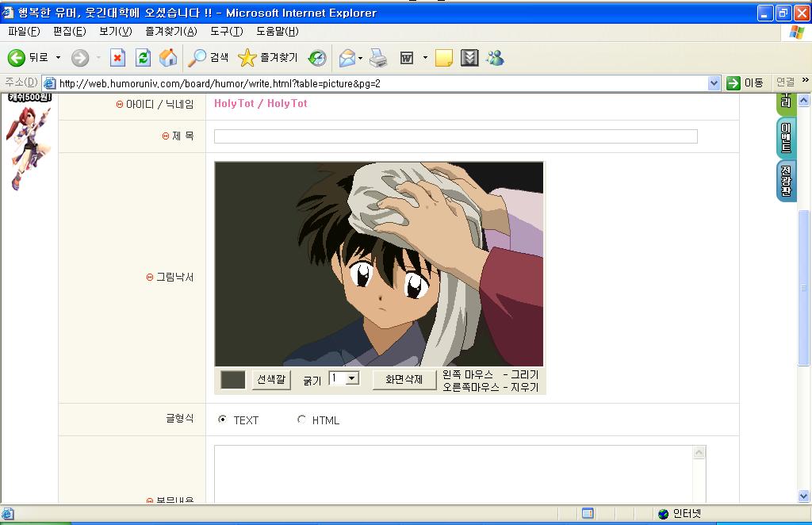
Task: Click the text area scroll up arrow
Action: (x=699, y=453)
